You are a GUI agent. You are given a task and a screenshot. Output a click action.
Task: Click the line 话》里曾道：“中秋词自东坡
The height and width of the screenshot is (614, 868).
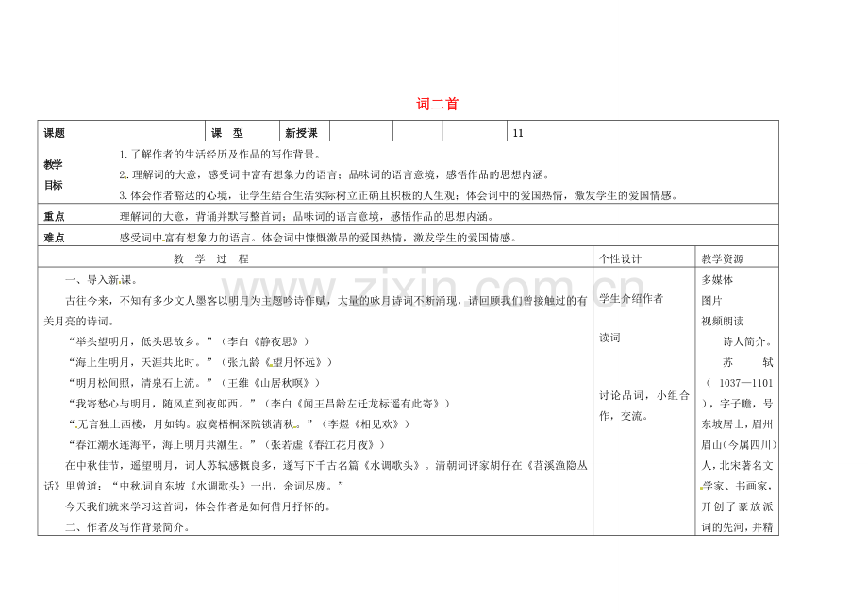[x=194, y=487]
